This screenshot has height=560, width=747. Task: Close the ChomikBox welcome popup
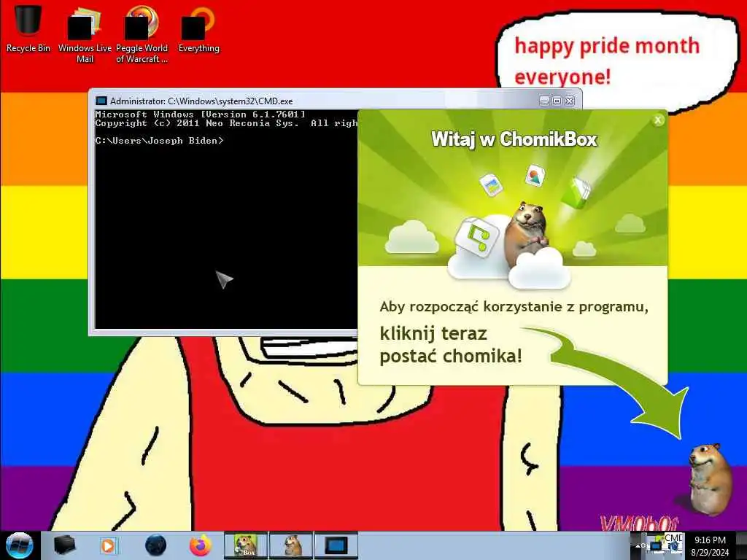(x=658, y=120)
